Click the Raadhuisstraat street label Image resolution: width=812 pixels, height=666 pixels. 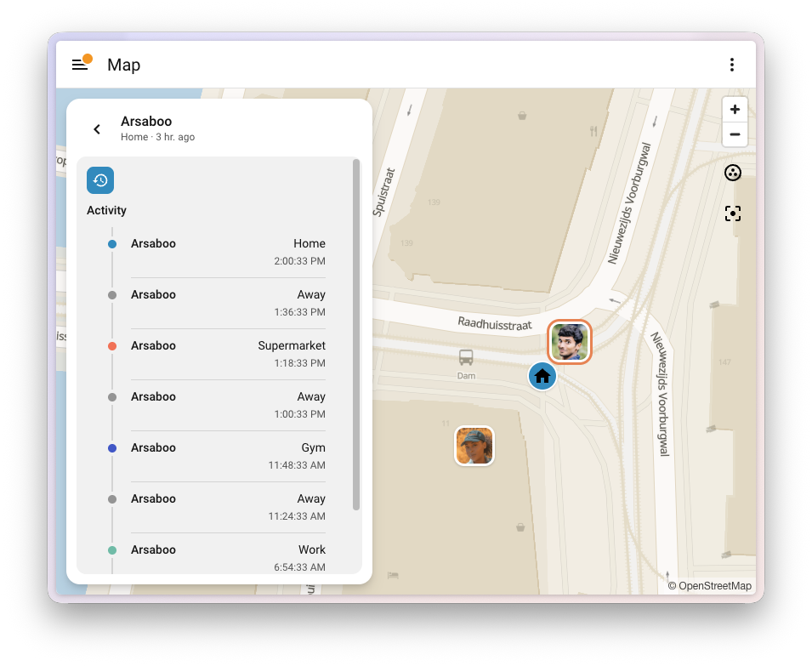[x=495, y=324]
